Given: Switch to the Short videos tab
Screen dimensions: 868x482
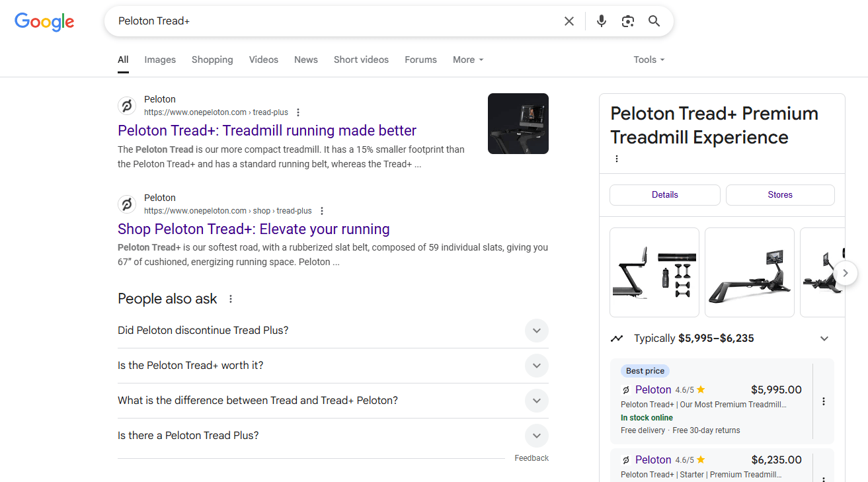Looking at the screenshot, I should [361, 60].
